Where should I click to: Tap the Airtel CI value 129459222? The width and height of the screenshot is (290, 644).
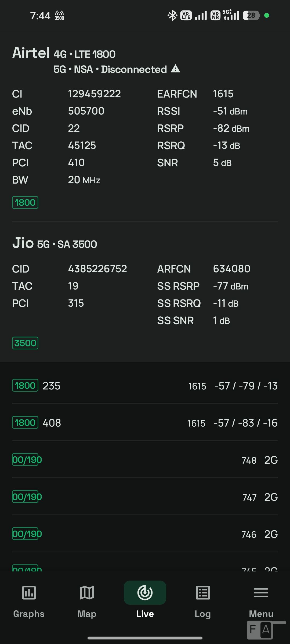94,94
